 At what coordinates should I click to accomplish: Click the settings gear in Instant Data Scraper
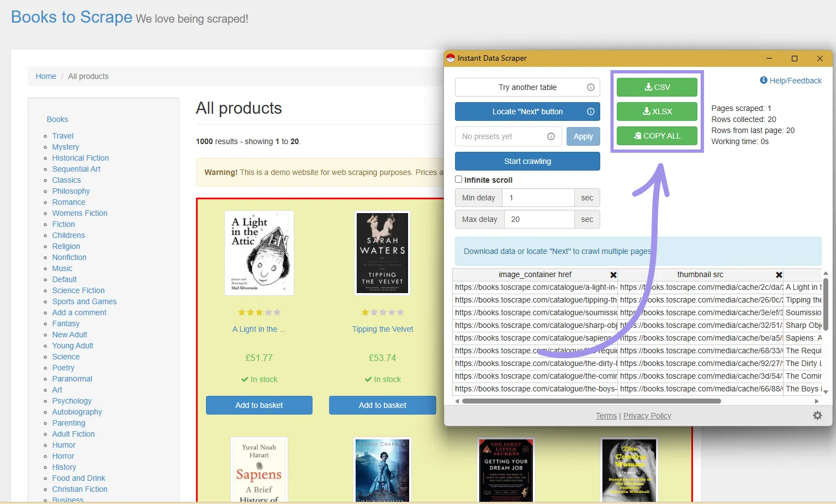[x=818, y=415]
